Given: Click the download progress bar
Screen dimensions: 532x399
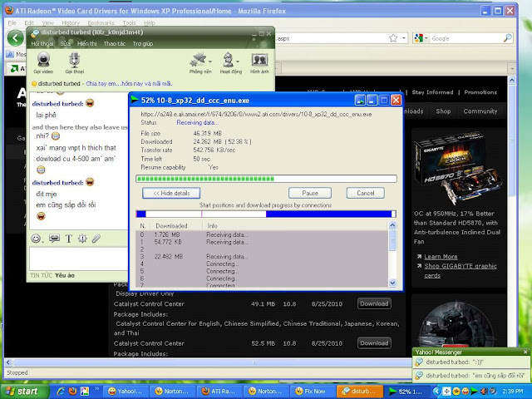Looking at the screenshot, I should [266, 177].
